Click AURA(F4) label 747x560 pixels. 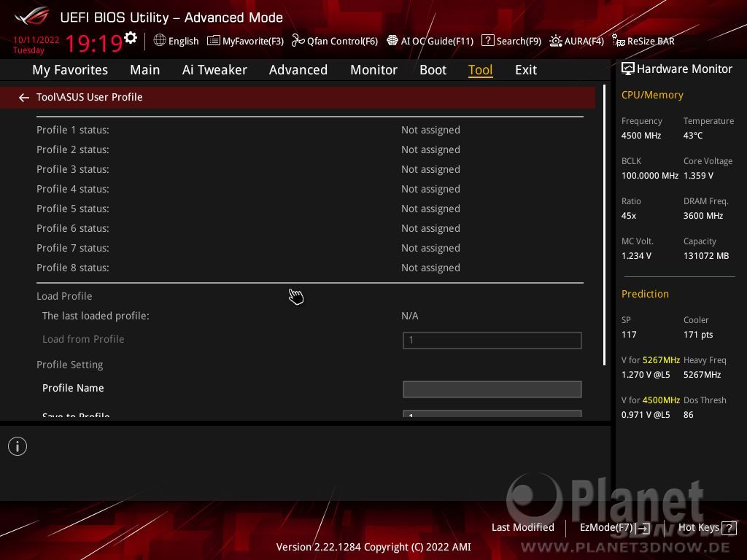tap(584, 42)
